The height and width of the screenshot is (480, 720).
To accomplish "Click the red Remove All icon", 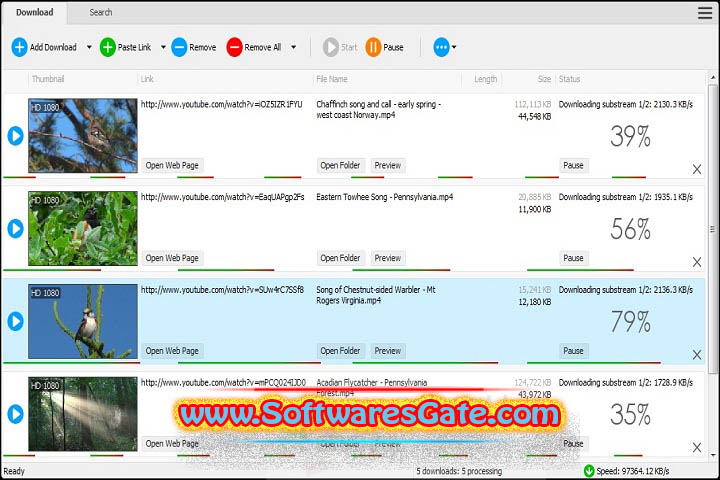I will (x=234, y=47).
